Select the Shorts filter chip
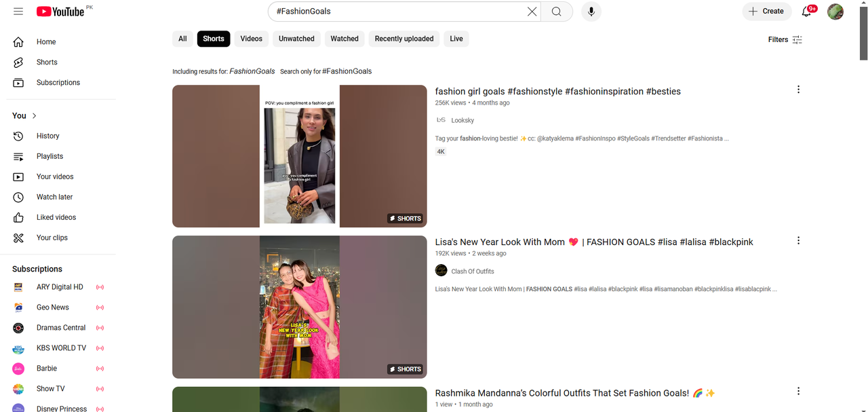This screenshot has height=412, width=868. pyautogui.click(x=214, y=39)
